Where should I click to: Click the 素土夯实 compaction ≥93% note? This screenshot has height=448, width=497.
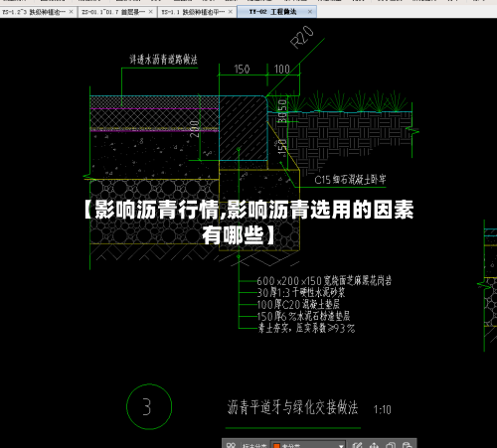pyautogui.click(x=306, y=328)
